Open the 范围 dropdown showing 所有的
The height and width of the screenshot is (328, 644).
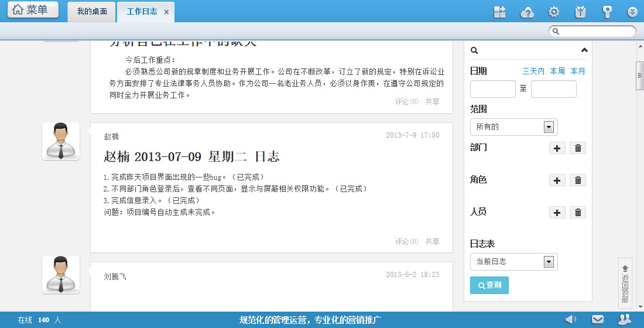(513, 127)
